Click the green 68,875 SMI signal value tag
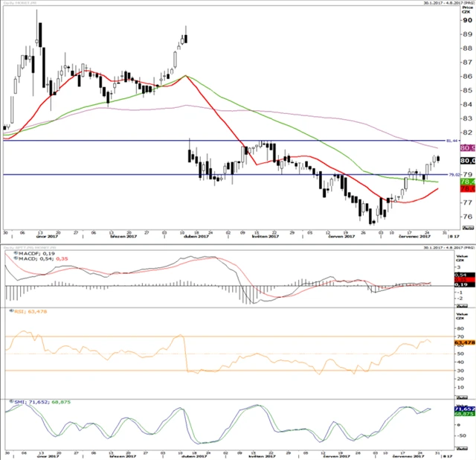Screen dimensions: 476x460 (x=464, y=415)
